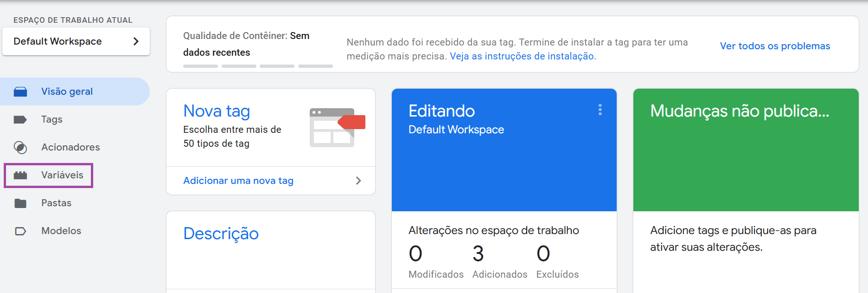The width and height of the screenshot is (868, 293).
Task: Click ESPAÇO DE TRABALHO ATUAL header label
Action: 73,20
